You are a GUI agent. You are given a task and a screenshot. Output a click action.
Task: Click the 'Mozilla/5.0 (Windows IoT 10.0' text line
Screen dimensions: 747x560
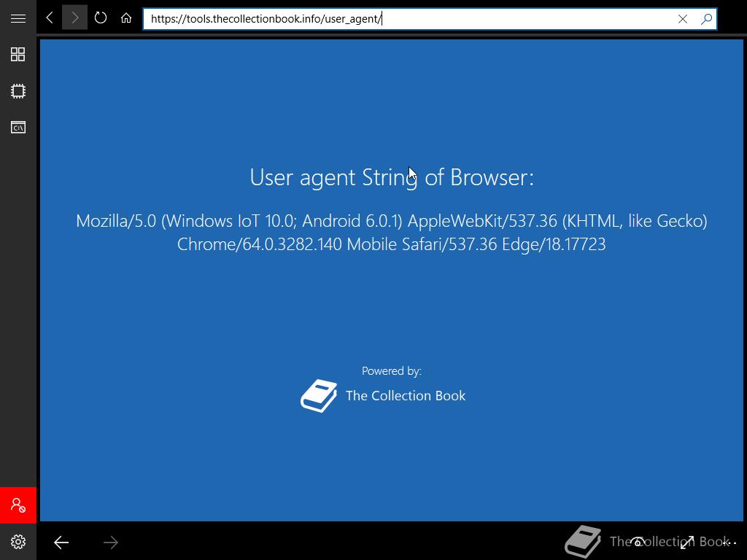pos(392,221)
